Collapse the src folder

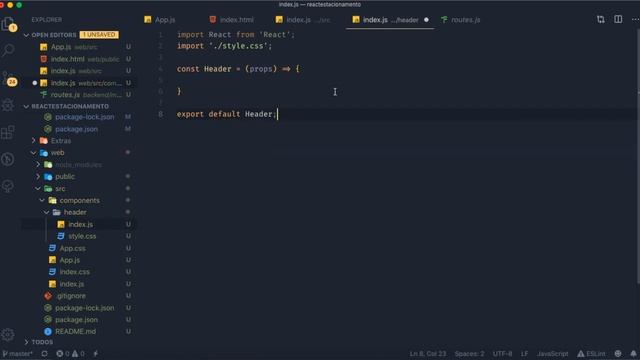(x=38, y=189)
